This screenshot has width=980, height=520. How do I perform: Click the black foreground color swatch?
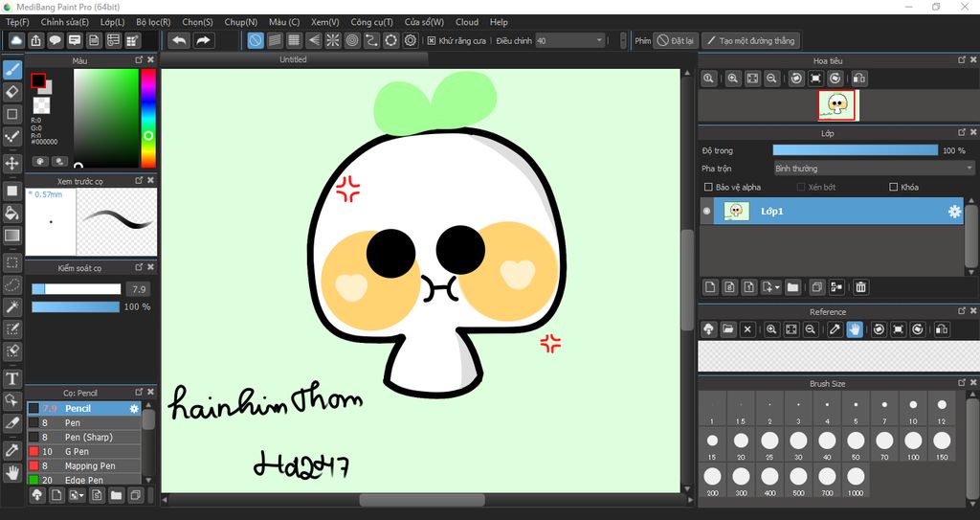(38, 80)
